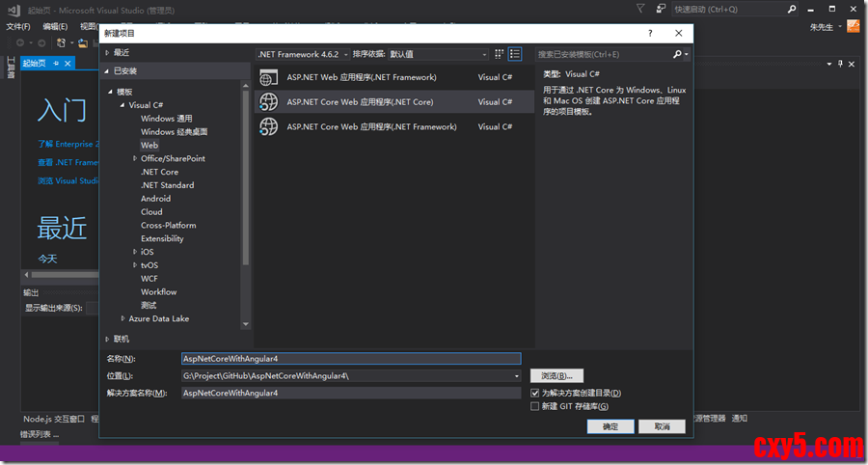Viewport: 868px width, 465px height.
Task: Expand the tvOS tree node
Action: pos(135,265)
